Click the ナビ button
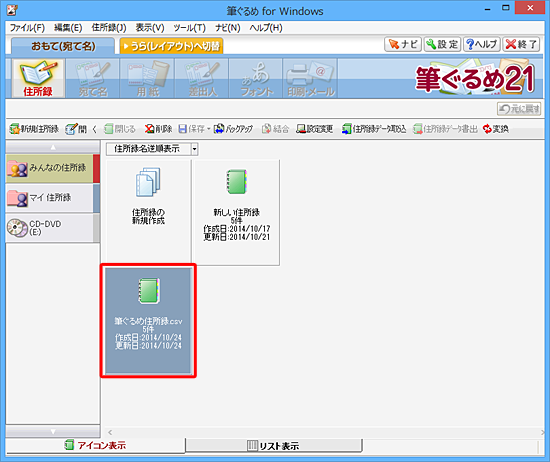 [x=403, y=44]
